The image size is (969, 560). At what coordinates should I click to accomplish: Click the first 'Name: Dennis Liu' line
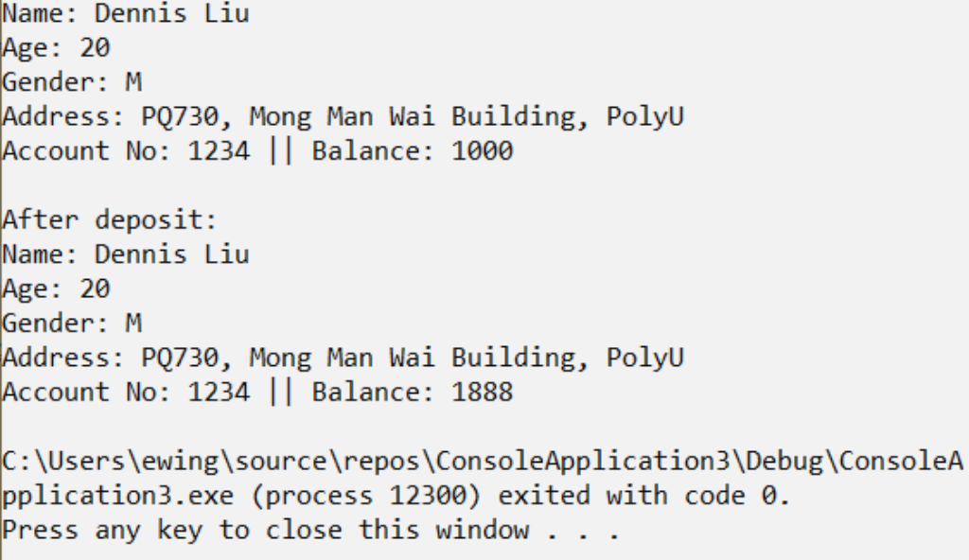point(126,13)
